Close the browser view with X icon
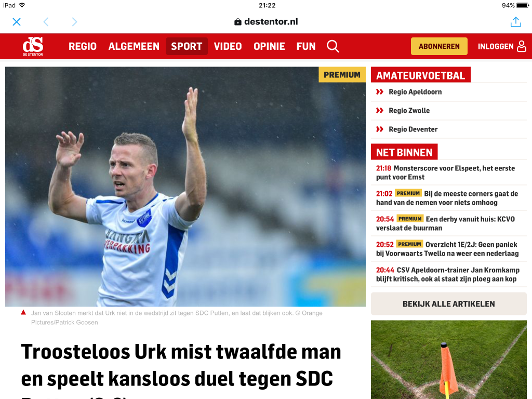The image size is (532, 399). coord(17,22)
